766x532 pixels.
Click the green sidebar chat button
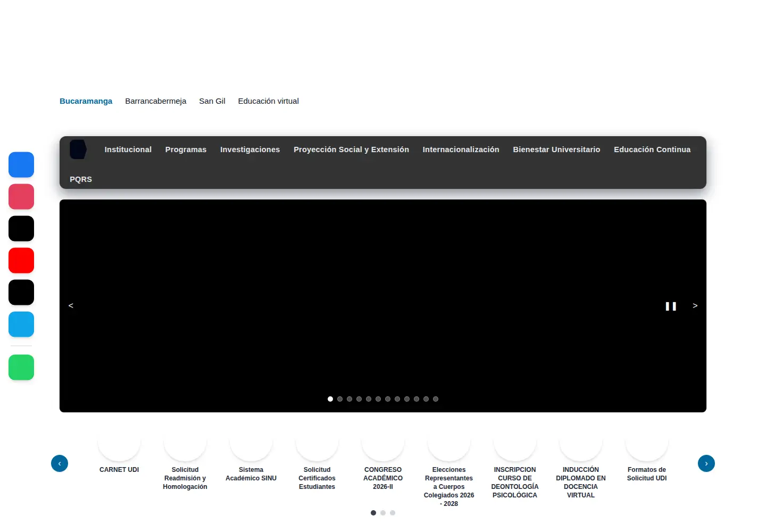tap(21, 368)
